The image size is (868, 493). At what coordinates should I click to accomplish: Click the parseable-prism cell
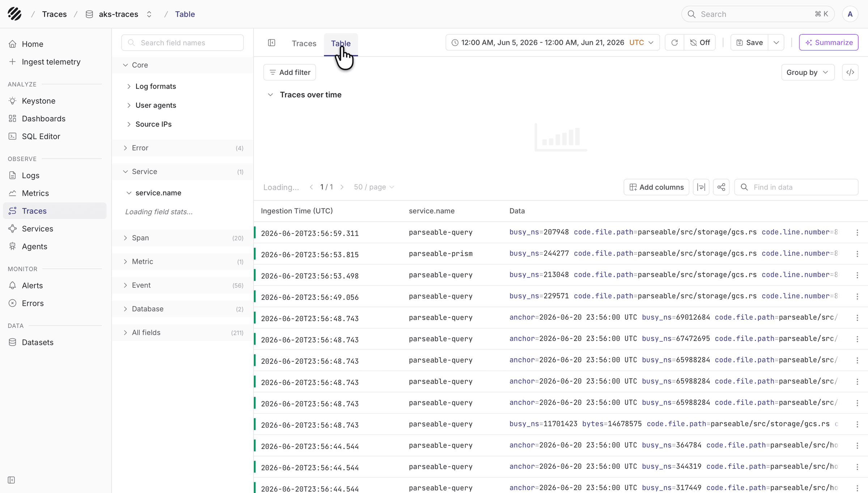click(441, 254)
